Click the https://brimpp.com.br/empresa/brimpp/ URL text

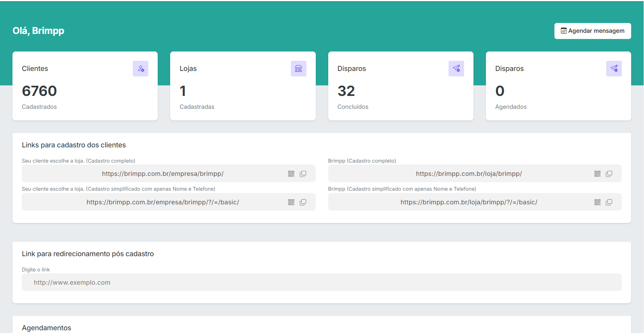point(163,174)
